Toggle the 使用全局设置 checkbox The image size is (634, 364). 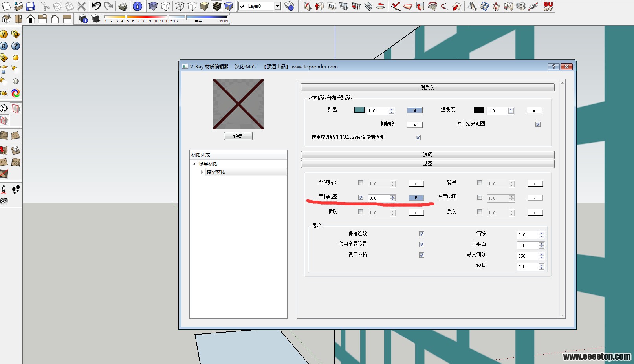[421, 244]
